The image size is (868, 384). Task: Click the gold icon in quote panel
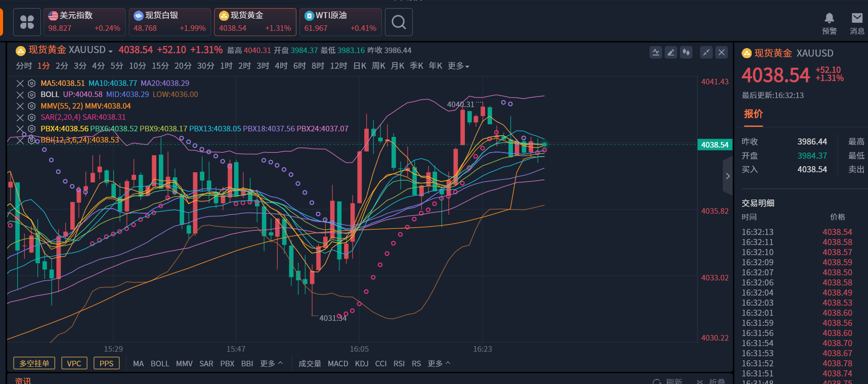tap(747, 53)
